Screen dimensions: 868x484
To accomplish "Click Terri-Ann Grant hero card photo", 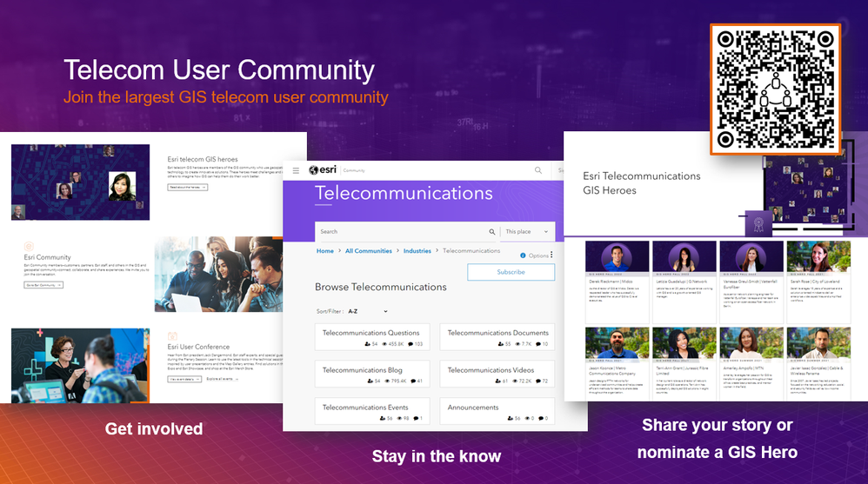I will [684, 343].
